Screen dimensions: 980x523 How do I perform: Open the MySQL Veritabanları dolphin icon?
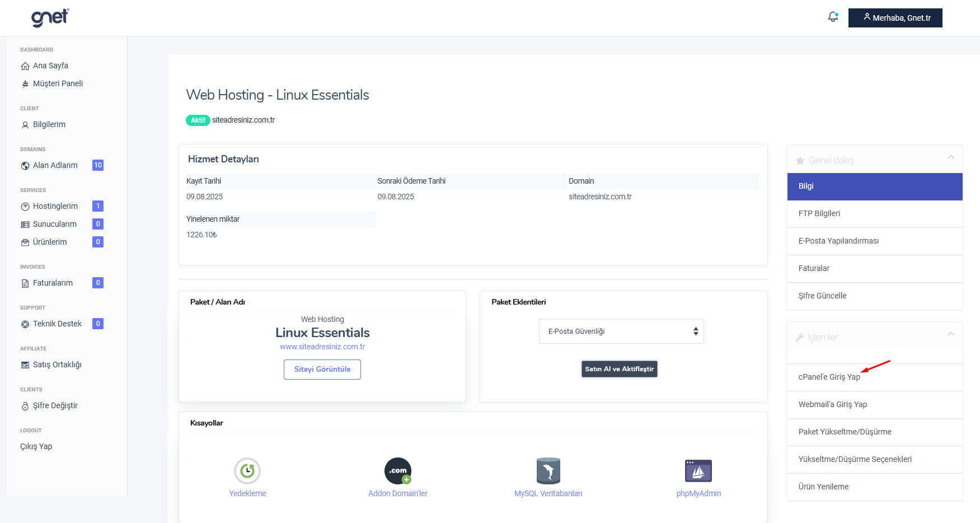click(548, 471)
